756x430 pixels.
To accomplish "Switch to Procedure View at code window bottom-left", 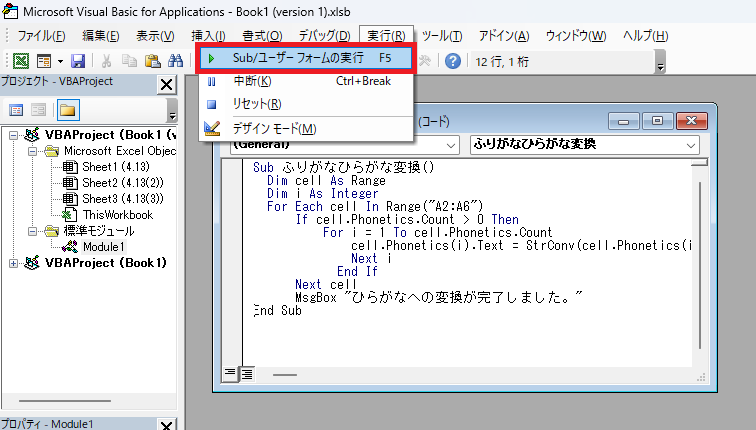I will click(229, 373).
